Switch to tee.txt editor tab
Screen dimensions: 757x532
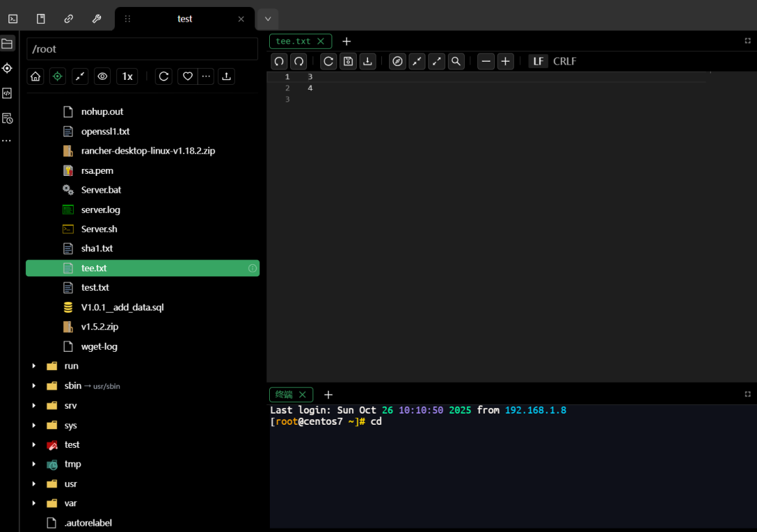(x=293, y=41)
